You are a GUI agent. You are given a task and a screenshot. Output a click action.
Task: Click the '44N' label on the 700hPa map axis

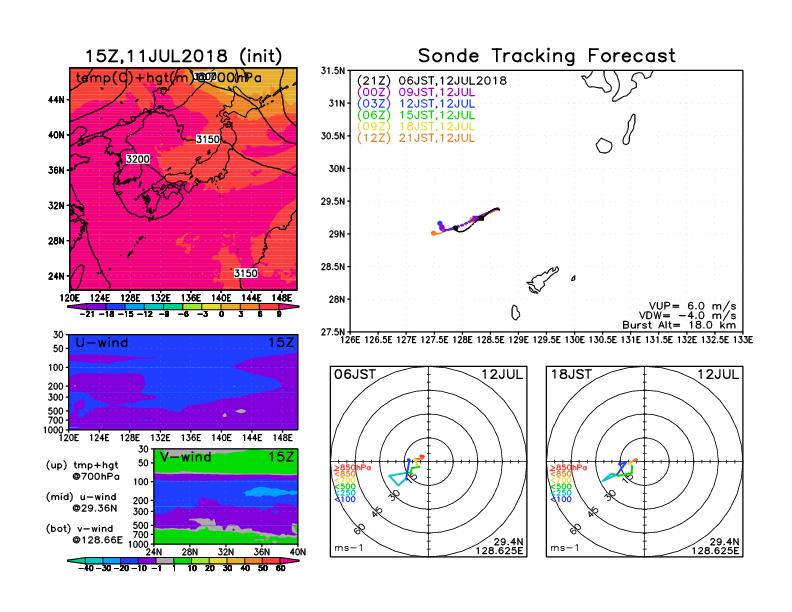coord(57,100)
